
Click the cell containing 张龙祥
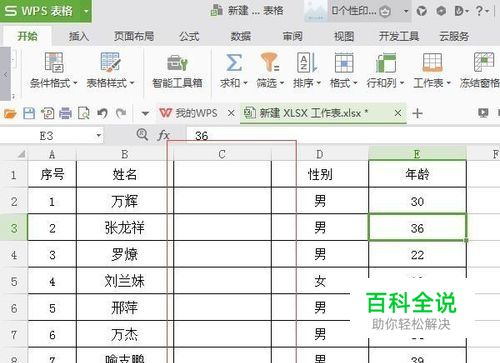pos(125,228)
